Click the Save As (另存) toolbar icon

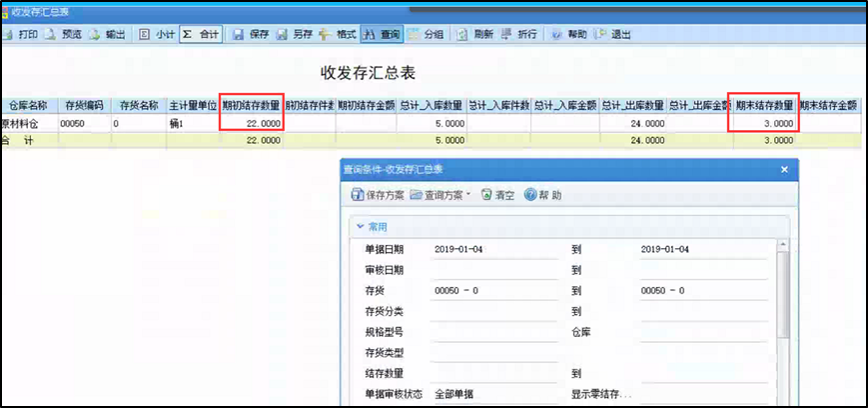click(283, 35)
